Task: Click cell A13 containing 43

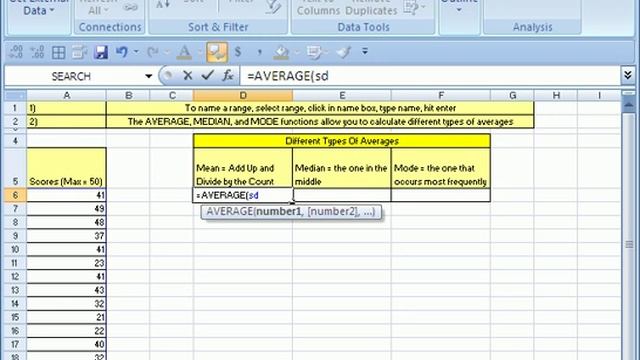Action: [67, 290]
